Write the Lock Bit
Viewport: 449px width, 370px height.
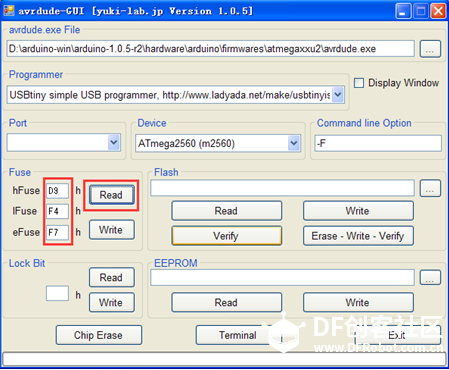111,302
